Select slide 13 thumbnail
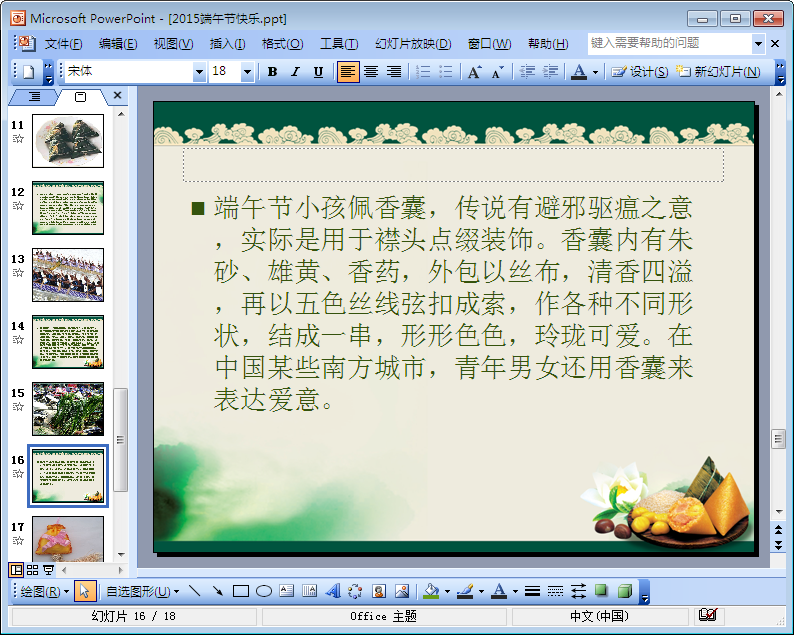 pos(68,275)
